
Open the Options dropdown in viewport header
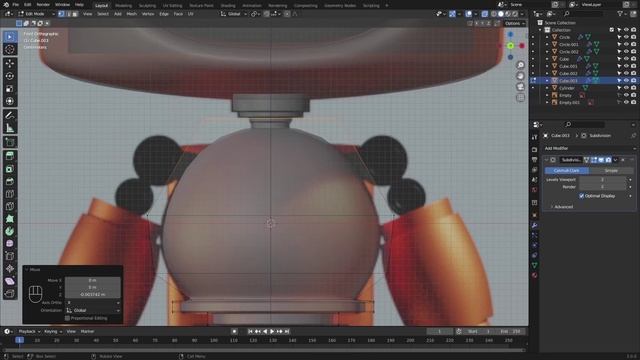coord(515,24)
